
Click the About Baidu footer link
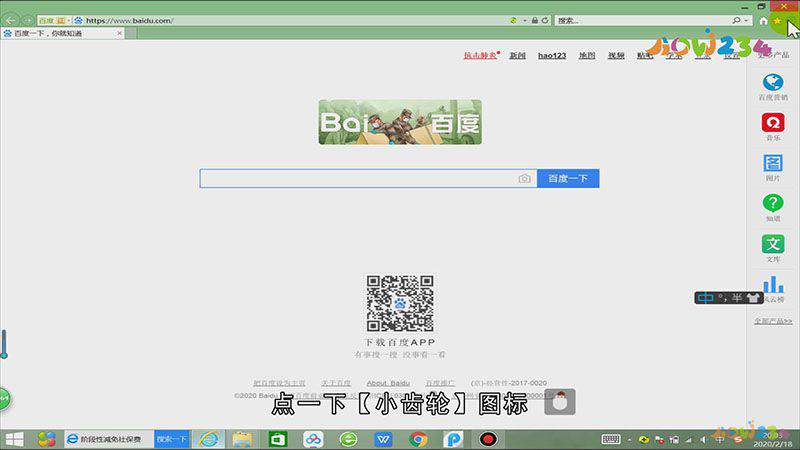[x=388, y=383]
